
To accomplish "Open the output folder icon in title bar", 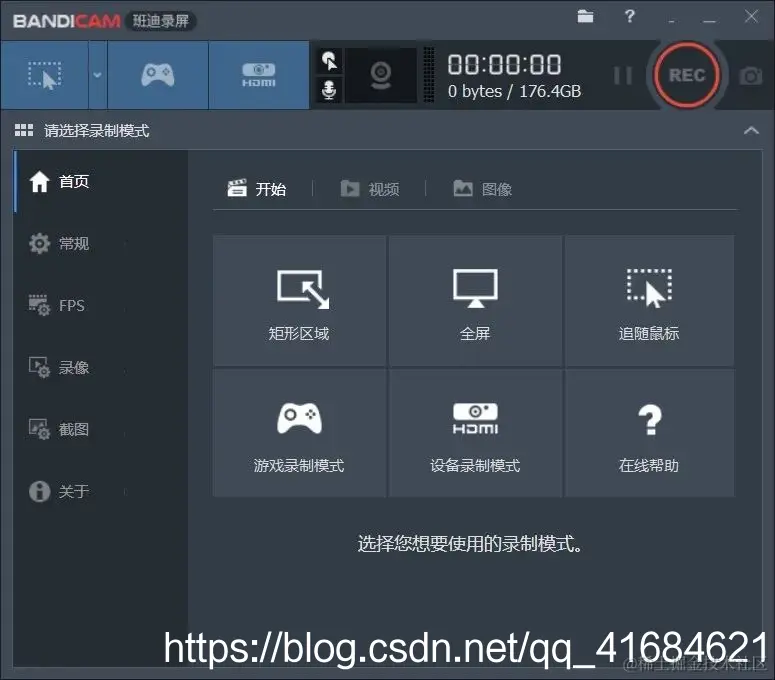I will 585,16.
